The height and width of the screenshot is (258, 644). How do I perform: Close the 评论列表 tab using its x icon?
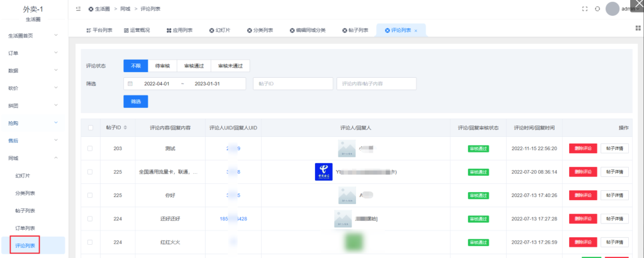click(416, 30)
